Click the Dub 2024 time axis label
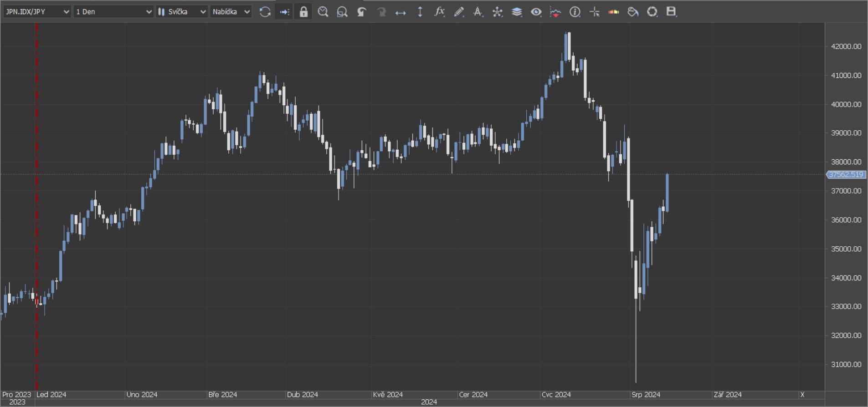The width and height of the screenshot is (868, 407). 302,395
